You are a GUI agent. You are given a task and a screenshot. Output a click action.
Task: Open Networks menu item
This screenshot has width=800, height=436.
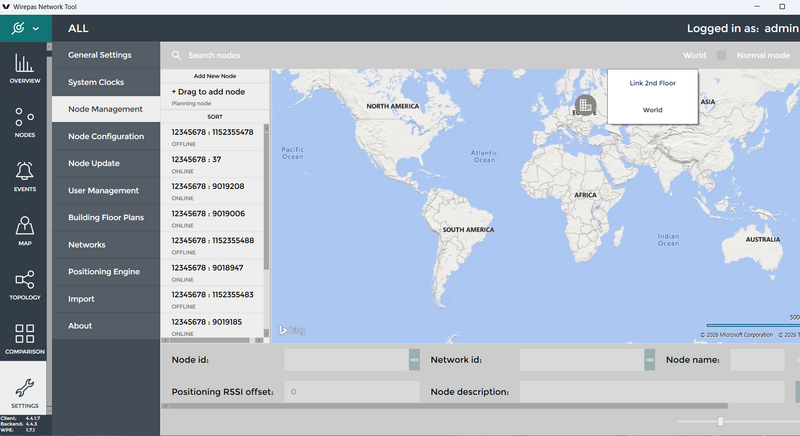click(106, 245)
